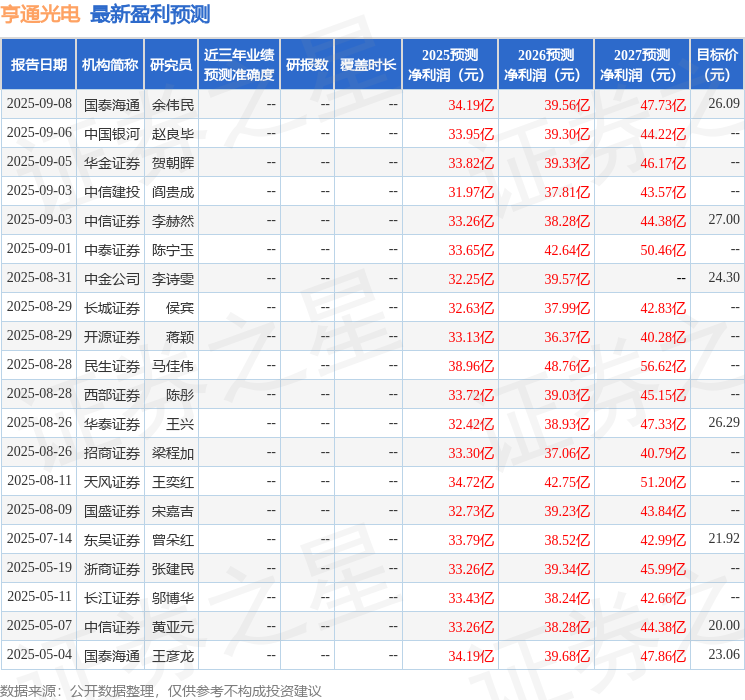The height and width of the screenshot is (700, 745).
Task: Click the 中金公司 institution cell
Action: tap(112, 279)
